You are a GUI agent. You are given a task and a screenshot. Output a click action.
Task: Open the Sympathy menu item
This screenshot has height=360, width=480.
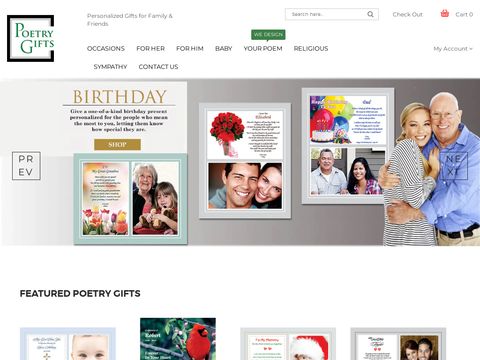(x=110, y=67)
